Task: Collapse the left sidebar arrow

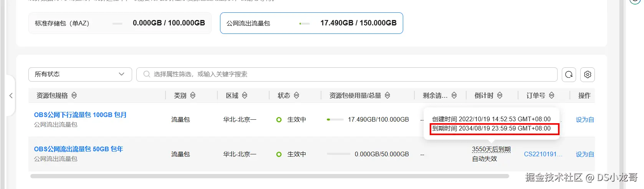Action: click(11, 95)
